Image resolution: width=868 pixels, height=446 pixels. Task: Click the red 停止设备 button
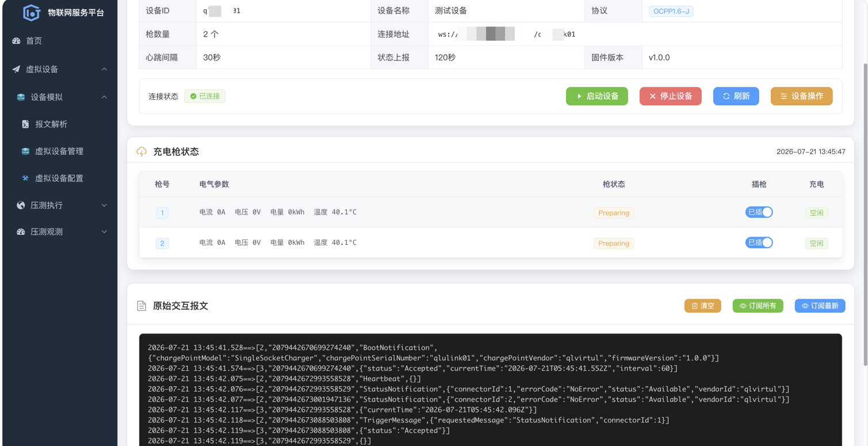671,96
